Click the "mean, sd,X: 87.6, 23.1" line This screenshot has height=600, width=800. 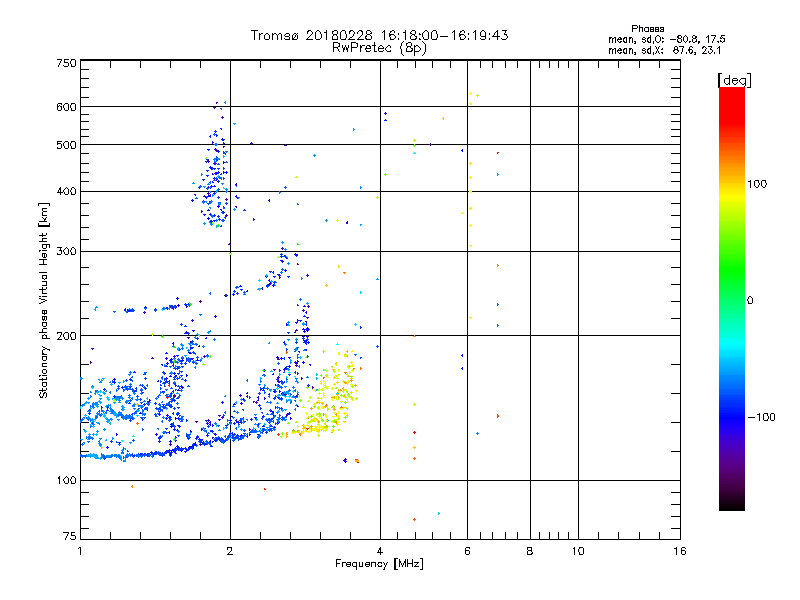pyautogui.click(x=664, y=50)
